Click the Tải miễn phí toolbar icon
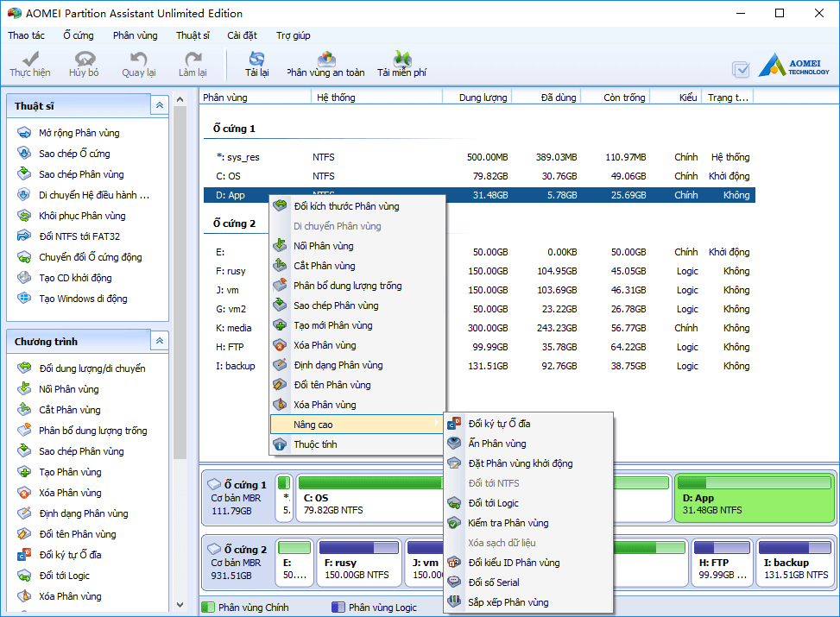The width and height of the screenshot is (840, 617). (x=401, y=59)
